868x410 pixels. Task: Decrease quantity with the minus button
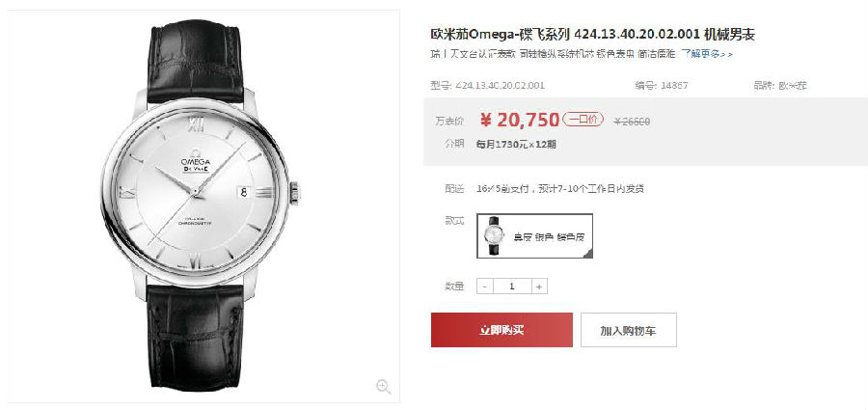[x=484, y=287]
